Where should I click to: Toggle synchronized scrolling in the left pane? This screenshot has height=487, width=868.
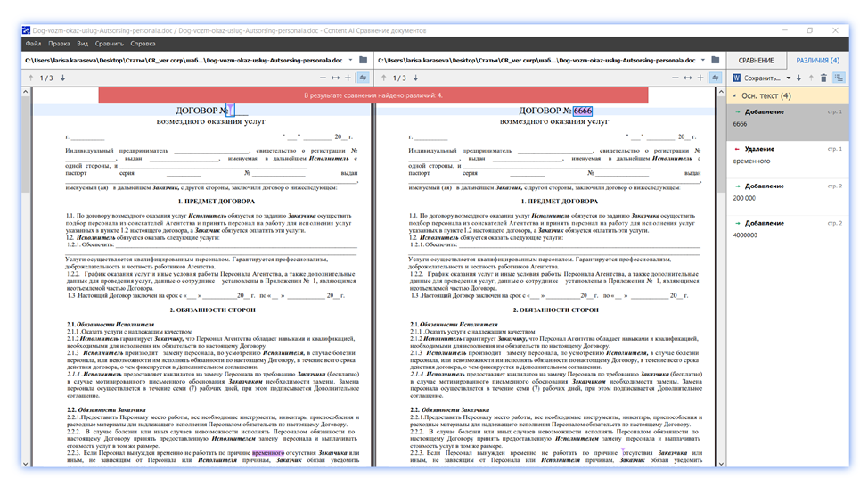coord(363,78)
